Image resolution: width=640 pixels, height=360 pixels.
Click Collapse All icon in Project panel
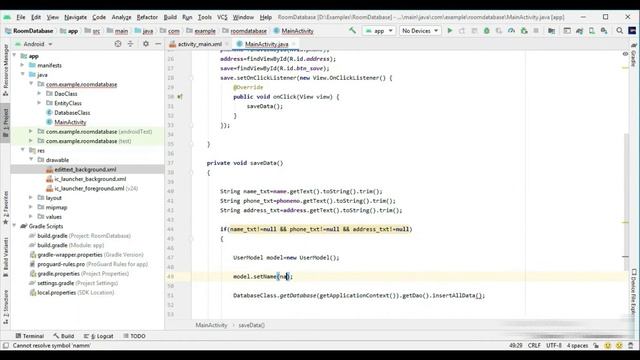tap(131, 44)
